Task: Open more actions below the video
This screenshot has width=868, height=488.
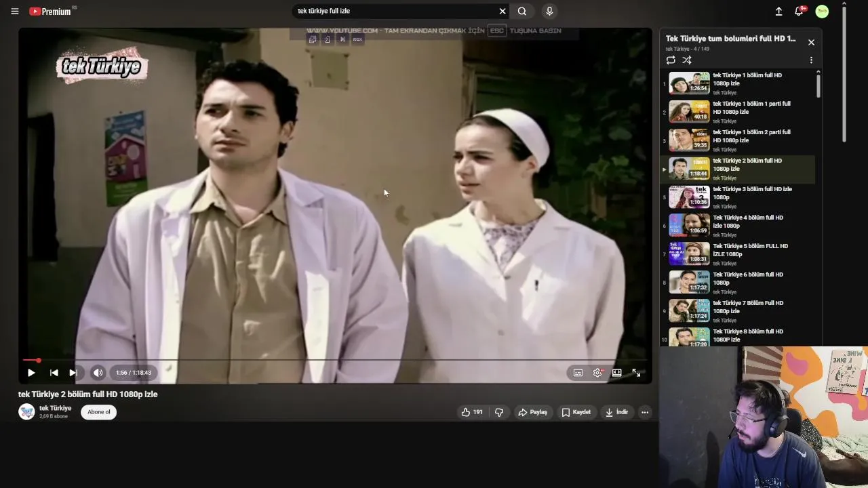Action: coord(645,412)
